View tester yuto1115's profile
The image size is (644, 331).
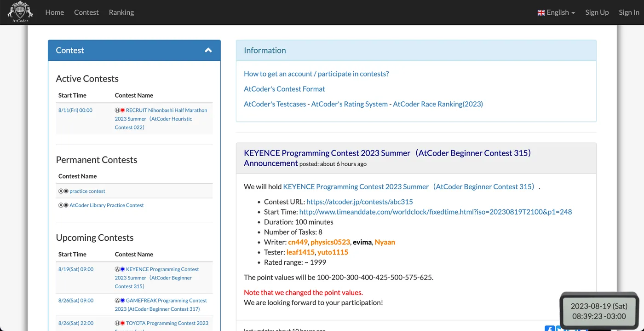(333, 252)
